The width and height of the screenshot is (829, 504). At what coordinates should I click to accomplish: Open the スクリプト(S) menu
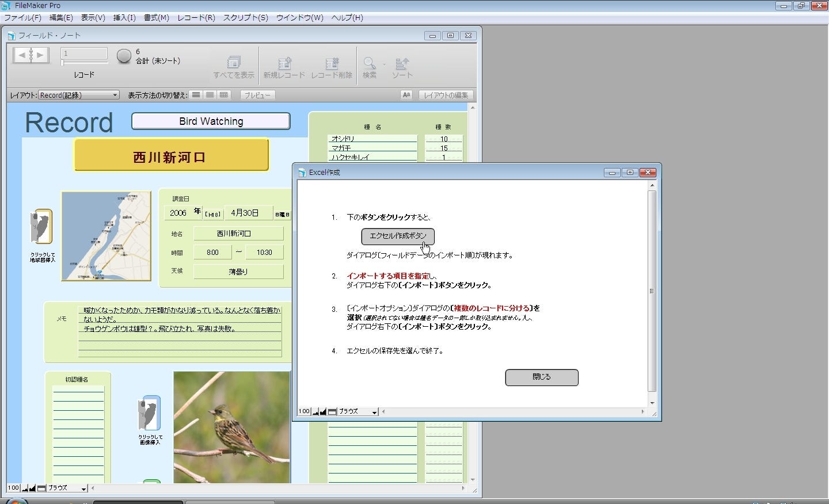245,18
